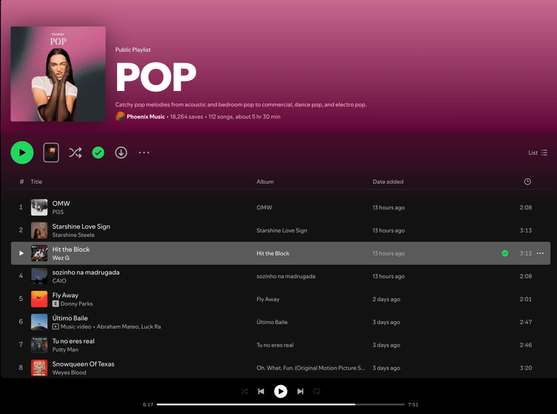Sort by the Date added column header
Image resolution: width=557 pixels, height=414 pixels.
click(x=388, y=182)
